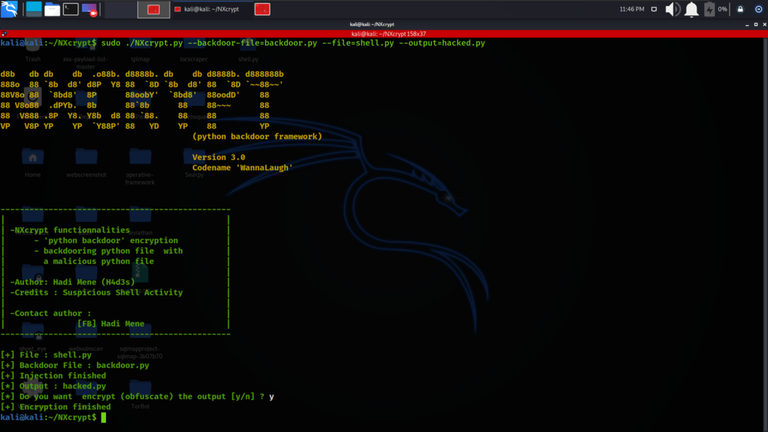Open the screen recorder launcher

point(90,9)
